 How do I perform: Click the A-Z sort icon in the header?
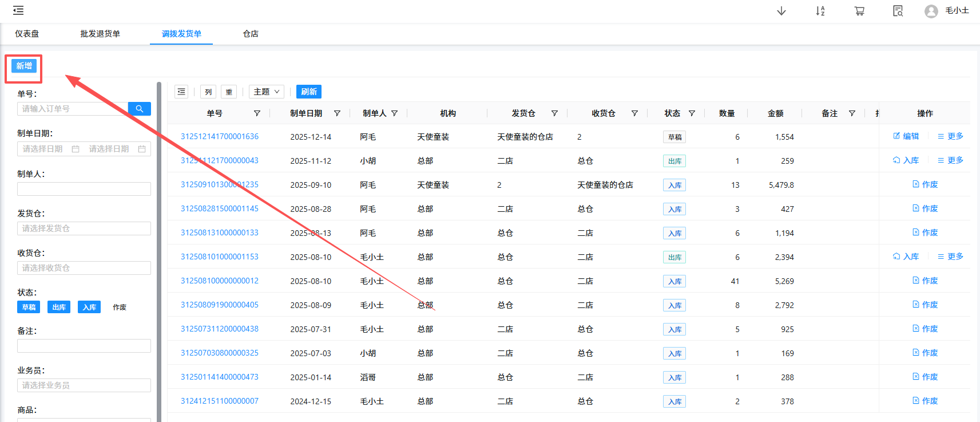pos(820,11)
